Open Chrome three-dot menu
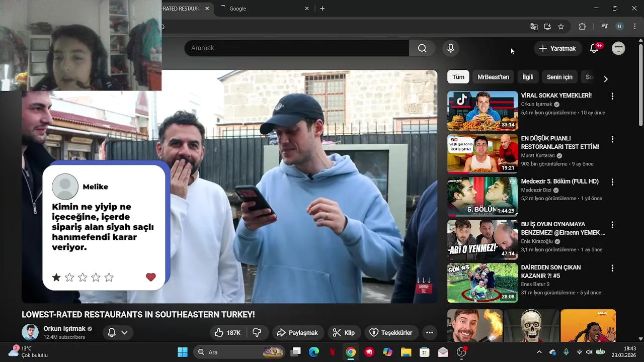The height and width of the screenshot is (362, 644). click(x=634, y=27)
